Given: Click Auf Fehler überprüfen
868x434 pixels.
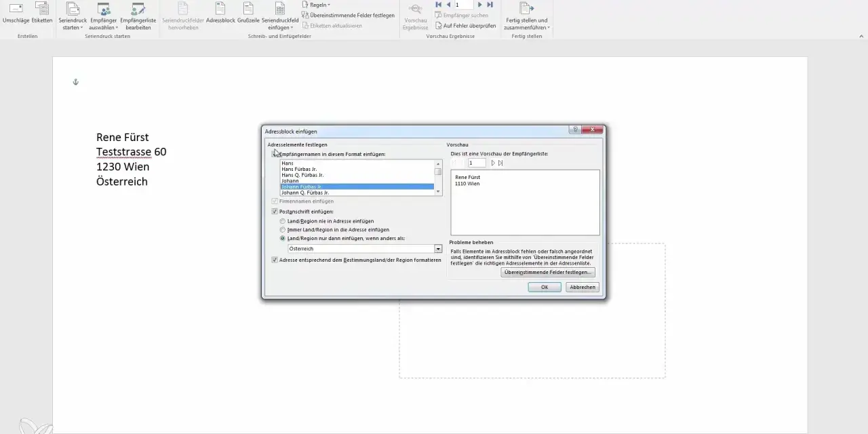Looking at the screenshot, I should click(x=465, y=26).
